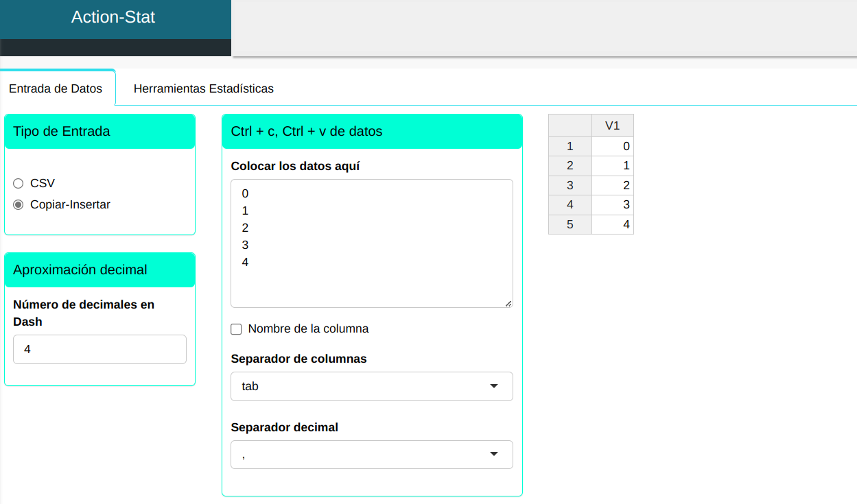Image resolution: width=857 pixels, height=504 pixels.
Task: Click row header 1 in data table
Action: tap(570, 146)
